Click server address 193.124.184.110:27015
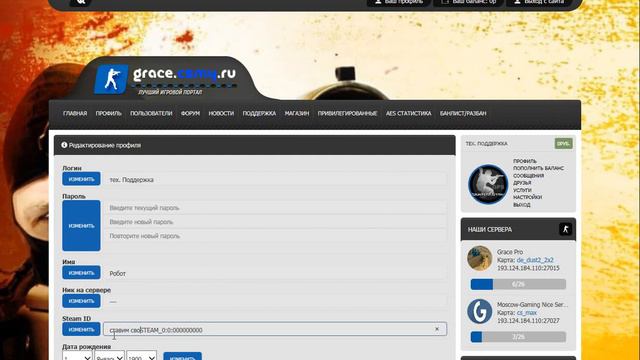The image size is (640, 360). click(528, 268)
